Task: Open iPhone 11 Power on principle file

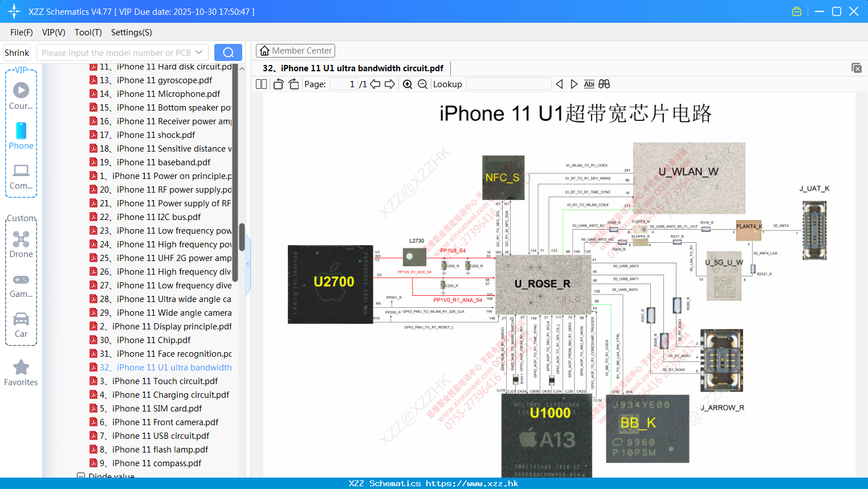Action: 166,176
